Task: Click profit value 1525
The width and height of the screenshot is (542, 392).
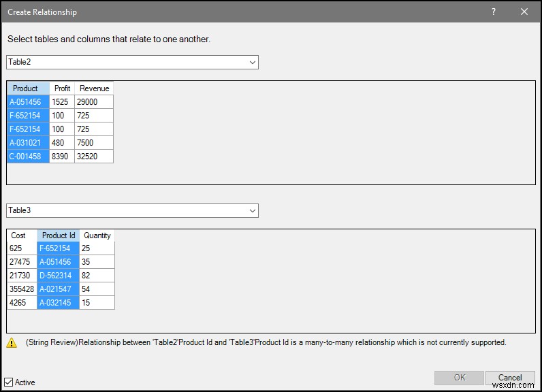Action: pos(62,102)
